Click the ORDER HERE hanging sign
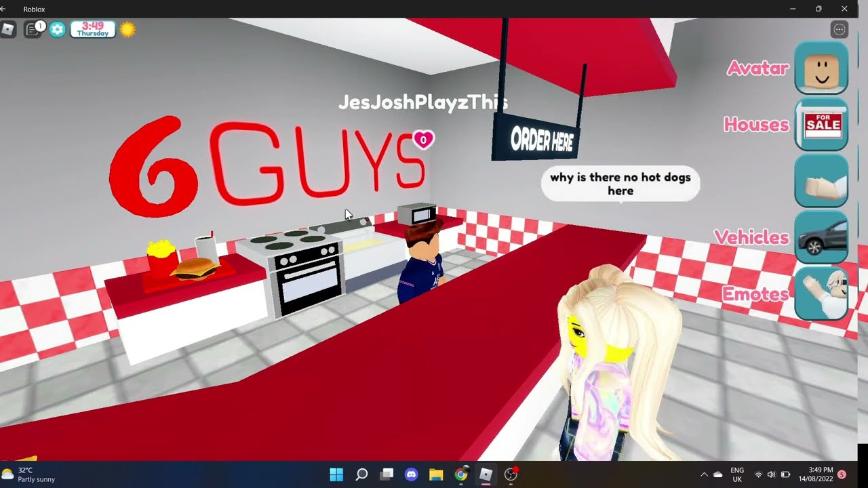This screenshot has width=868, height=488. tap(536, 138)
